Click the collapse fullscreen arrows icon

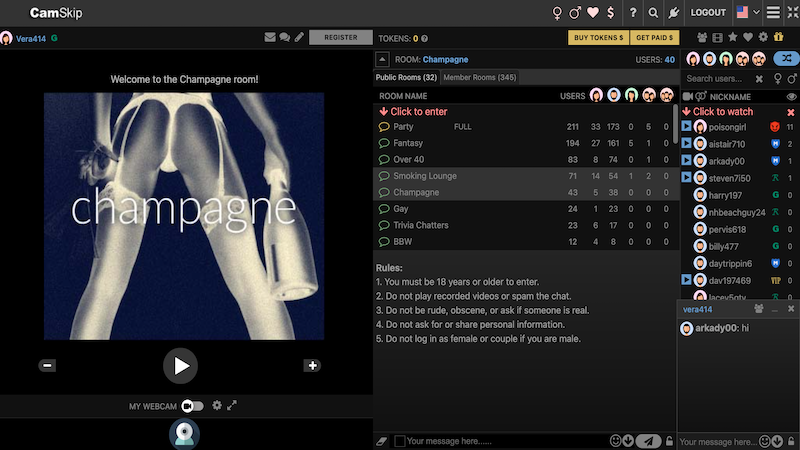(x=792, y=12)
